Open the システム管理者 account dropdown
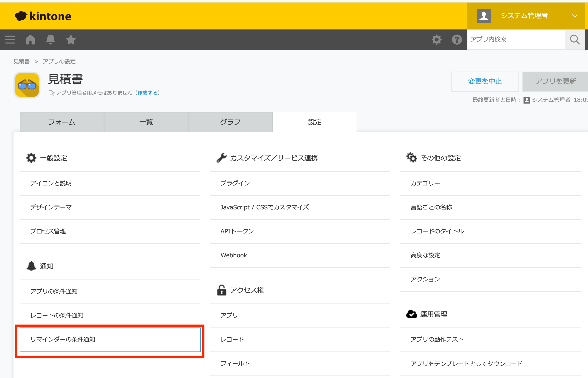Screen dimensions: 588x378 (524, 15)
